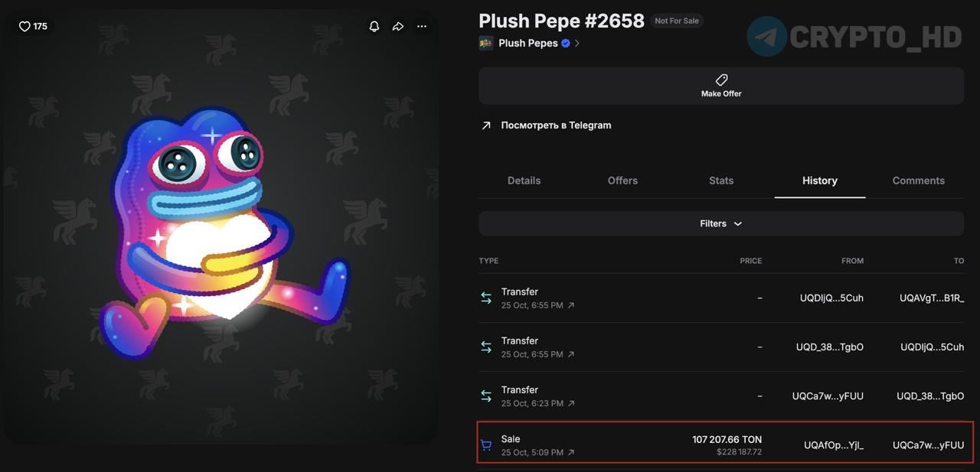
Task: Click the notification bell icon
Action: 374,27
